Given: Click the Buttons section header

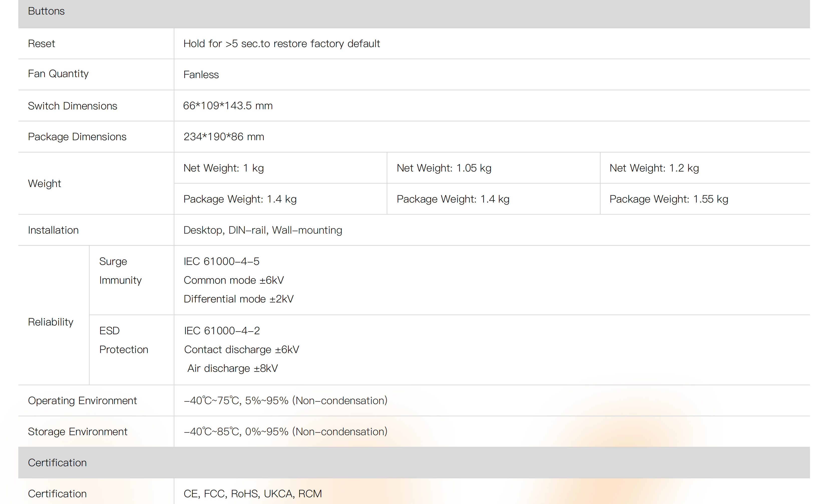Looking at the screenshot, I should (46, 12).
